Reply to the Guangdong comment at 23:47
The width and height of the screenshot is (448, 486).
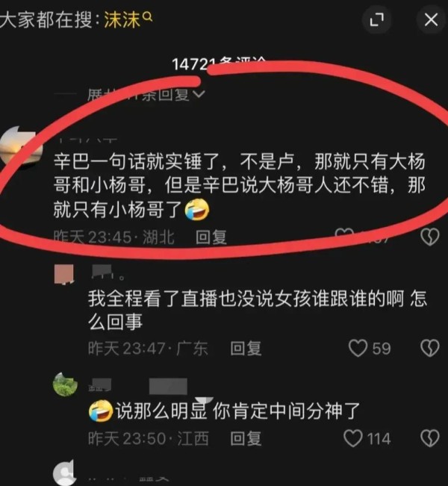246,349
